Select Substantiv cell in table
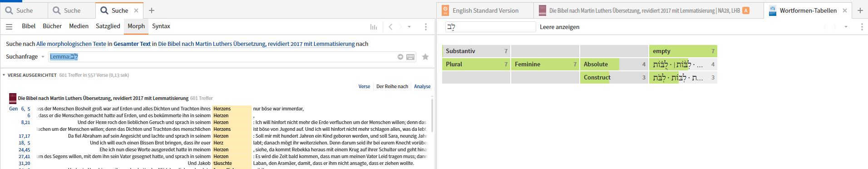 click(x=476, y=51)
